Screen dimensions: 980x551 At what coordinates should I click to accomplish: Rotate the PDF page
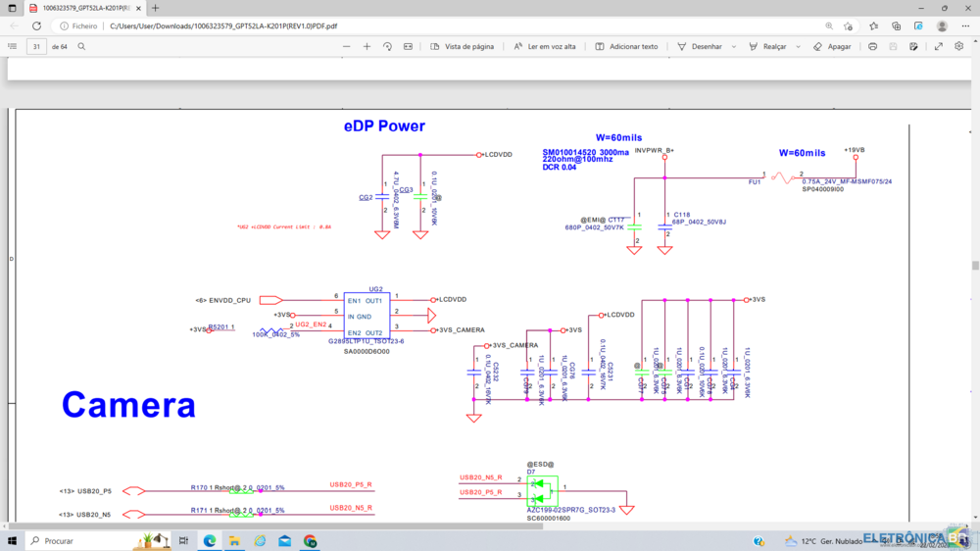click(387, 46)
